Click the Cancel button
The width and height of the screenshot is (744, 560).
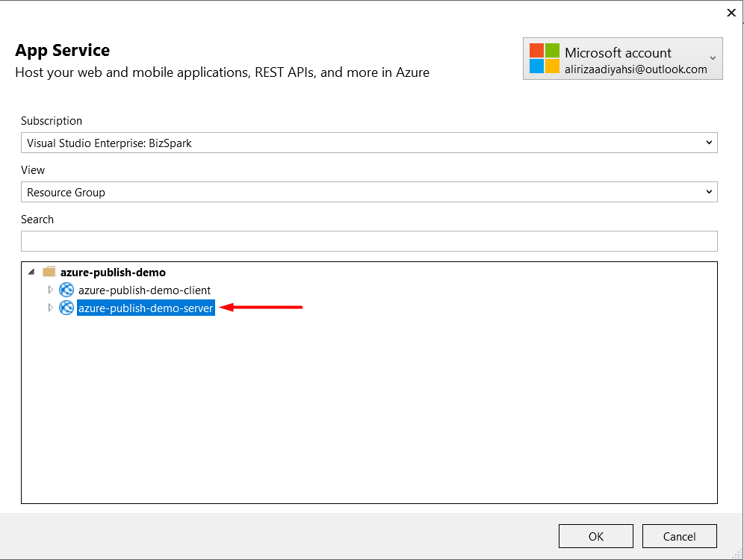(680, 536)
